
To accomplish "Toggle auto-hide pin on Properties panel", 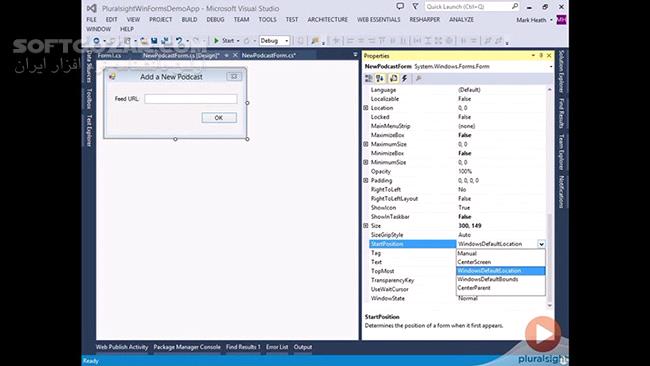I will (x=541, y=55).
